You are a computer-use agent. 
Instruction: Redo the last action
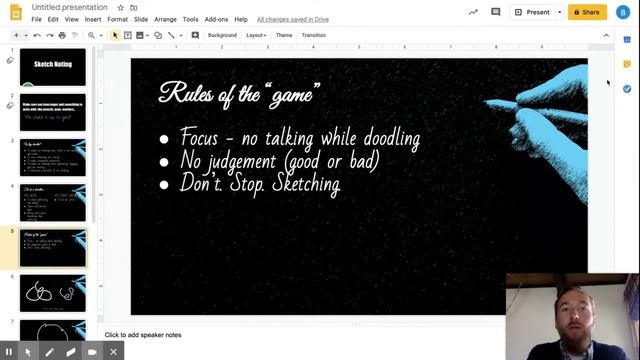(x=50, y=36)
